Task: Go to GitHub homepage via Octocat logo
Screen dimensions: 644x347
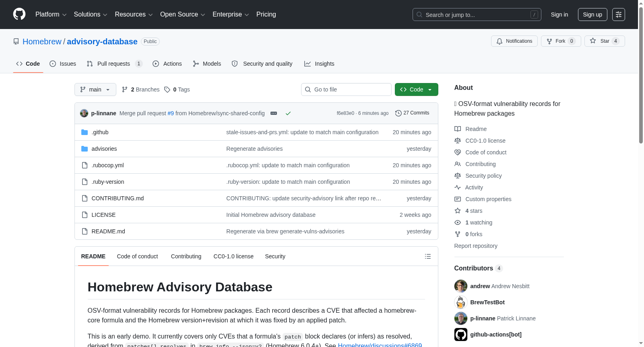Action: pos(19,14)
